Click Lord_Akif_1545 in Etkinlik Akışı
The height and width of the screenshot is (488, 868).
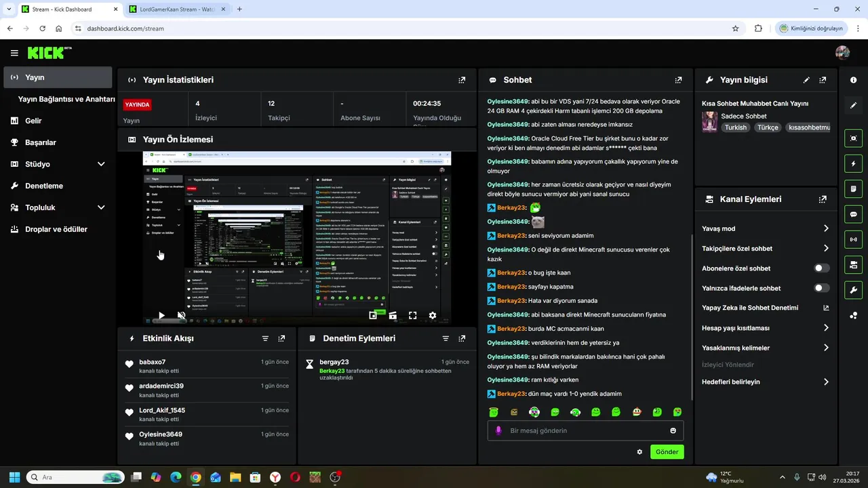(162, 410)
